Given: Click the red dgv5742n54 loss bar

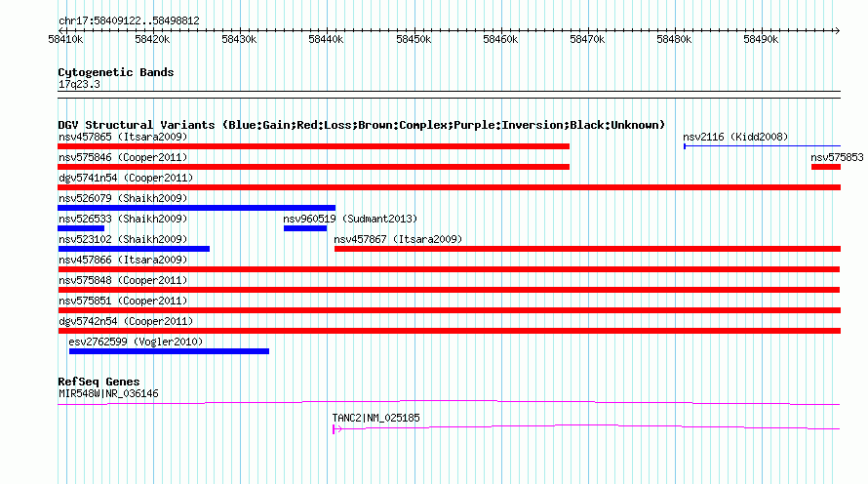Looking at the screenshot, I should (449, 331).
